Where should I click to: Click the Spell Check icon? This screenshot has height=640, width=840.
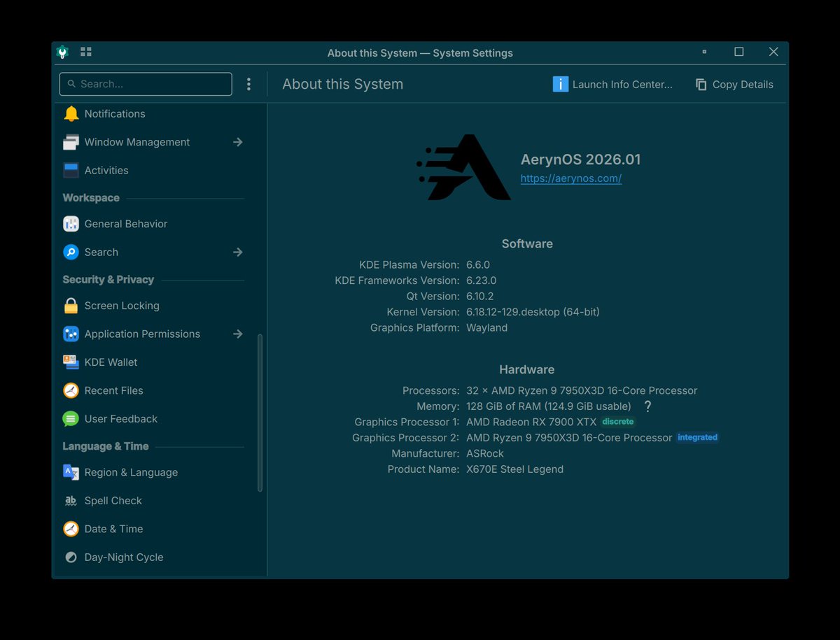(x=71, y=501)
